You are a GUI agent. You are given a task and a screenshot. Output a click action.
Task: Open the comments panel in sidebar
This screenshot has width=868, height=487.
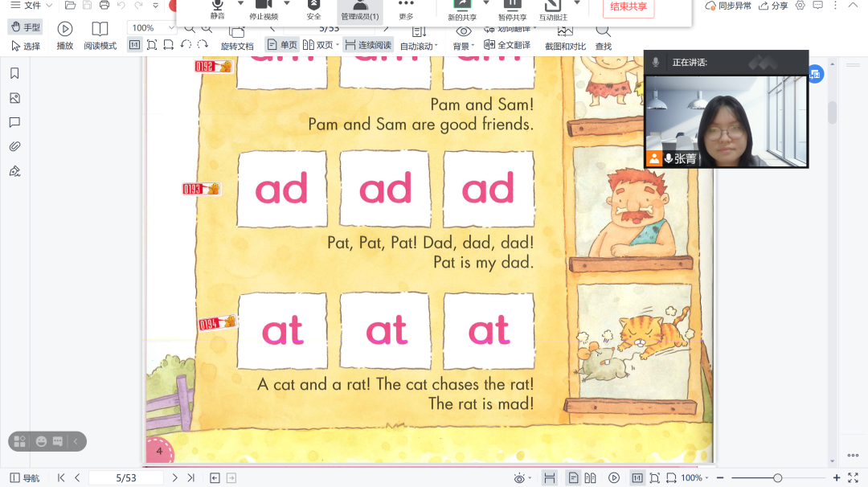coord(14,122)
